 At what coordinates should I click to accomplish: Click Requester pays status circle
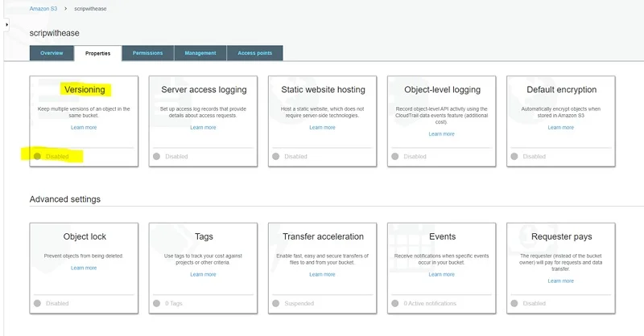(x=514, y=303)
